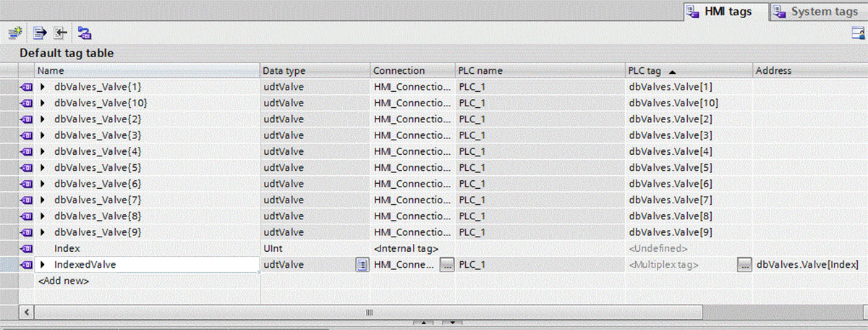Viewport: 868px width, 330px height.
Task: Click the dbValves.Valve[Index] address cell
Action: (810, 265)
